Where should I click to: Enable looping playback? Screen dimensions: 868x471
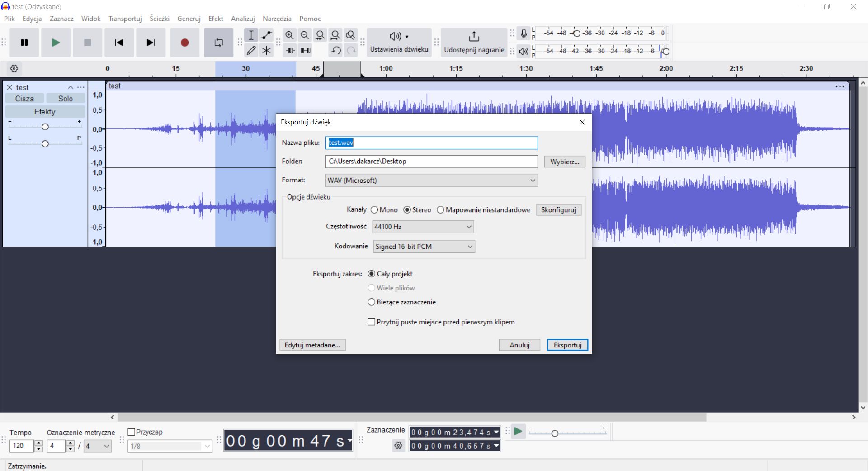pyautogui.click(x=218, y=43)
